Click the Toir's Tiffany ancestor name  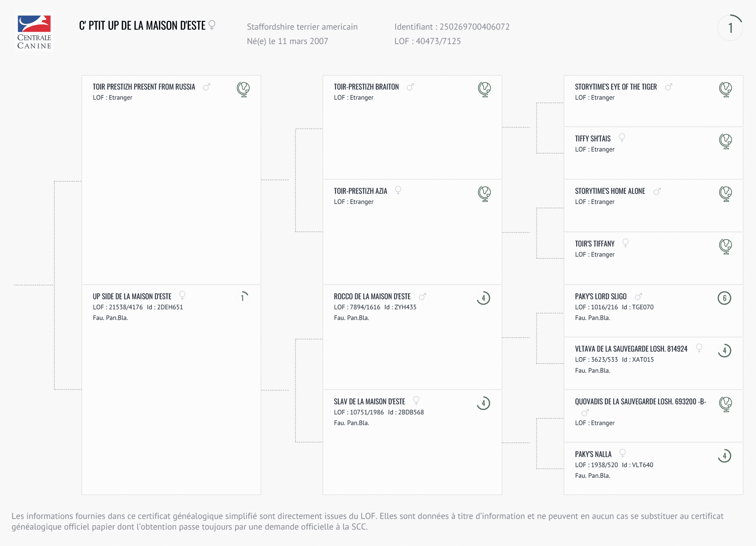594,244
